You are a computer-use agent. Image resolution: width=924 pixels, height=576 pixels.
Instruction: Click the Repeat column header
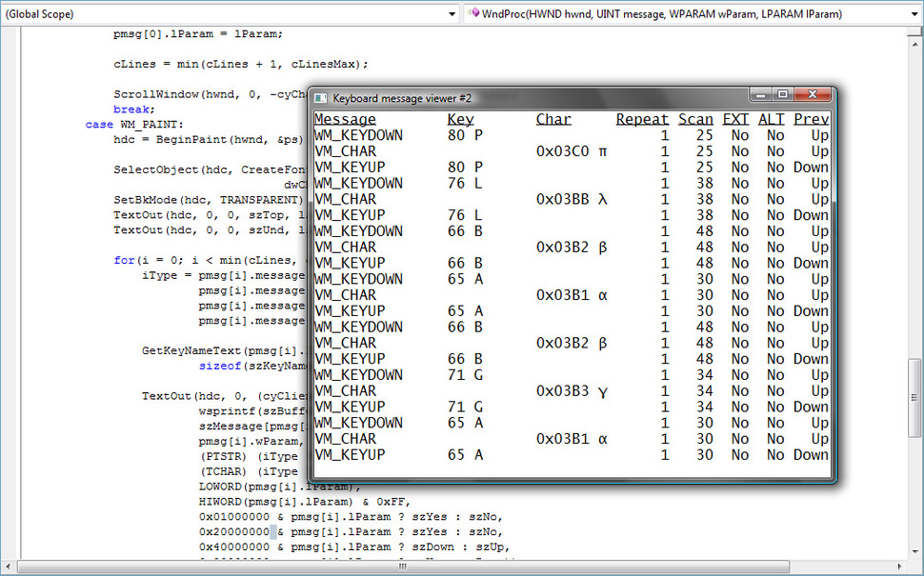[x=642, y=120]
